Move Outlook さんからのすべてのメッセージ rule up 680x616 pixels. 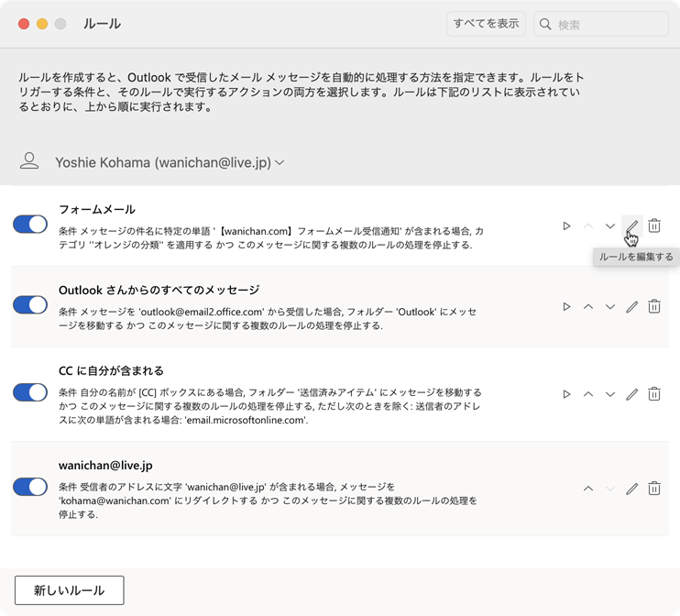[x=588, y=307]
